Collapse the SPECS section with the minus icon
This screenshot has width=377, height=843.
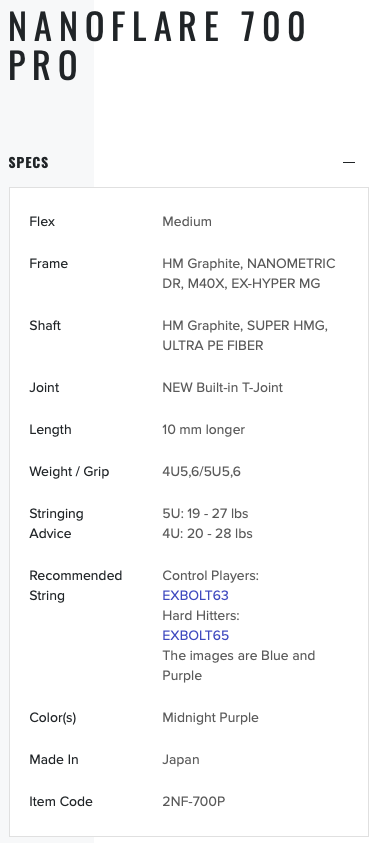(x=349, y=162)
